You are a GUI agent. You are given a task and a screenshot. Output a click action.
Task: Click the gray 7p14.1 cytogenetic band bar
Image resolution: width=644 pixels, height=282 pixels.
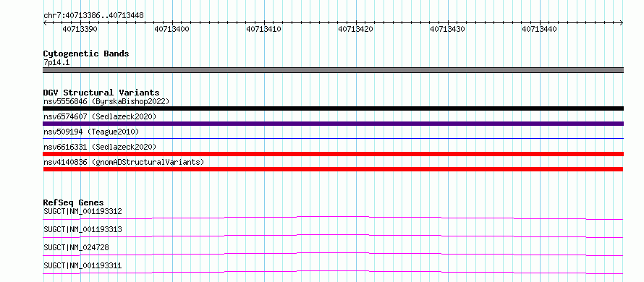(333, 70)
